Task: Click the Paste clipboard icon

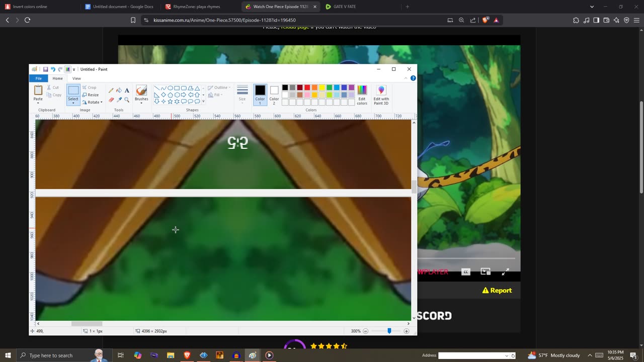Action: [38, 90]
